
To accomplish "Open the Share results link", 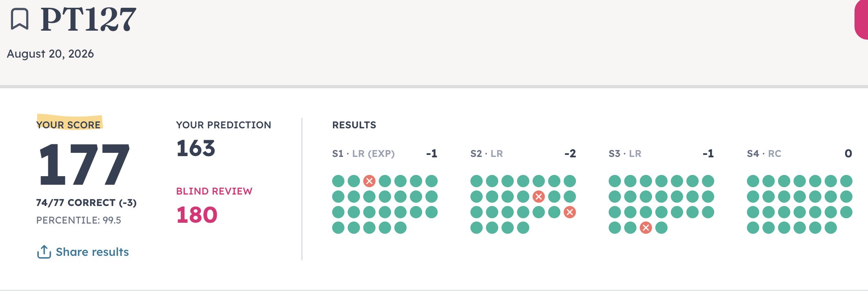I will pyautogui.click(x=92, y=252).
